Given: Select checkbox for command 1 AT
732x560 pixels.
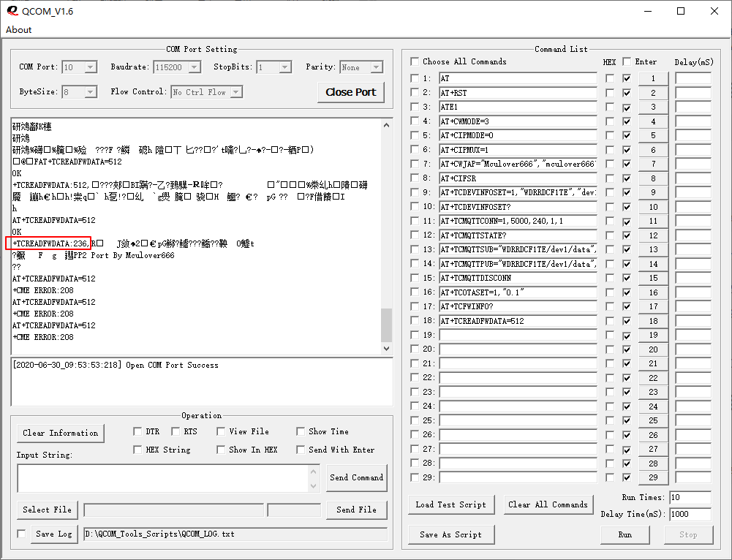Looking at the screenshot, I should click(x=415, y=78).
